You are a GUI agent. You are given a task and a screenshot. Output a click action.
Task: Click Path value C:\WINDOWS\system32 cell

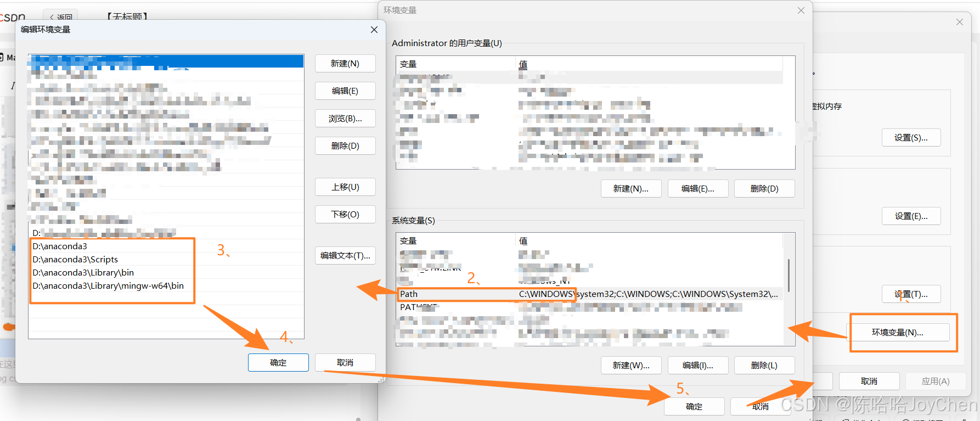click(649, 294)
